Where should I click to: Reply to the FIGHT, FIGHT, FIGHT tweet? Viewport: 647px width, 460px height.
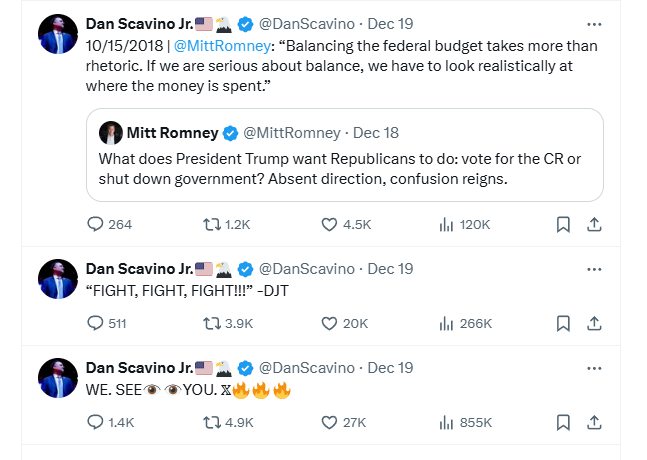click(96, 323)
